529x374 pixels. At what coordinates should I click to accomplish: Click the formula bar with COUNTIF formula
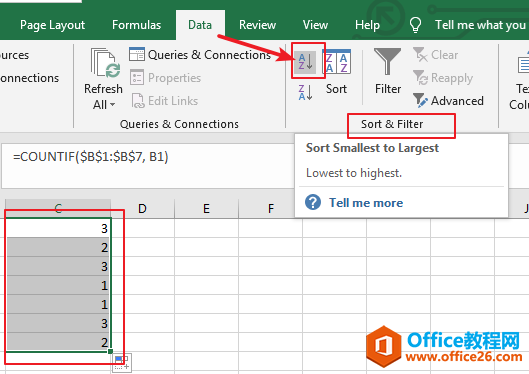148,166
